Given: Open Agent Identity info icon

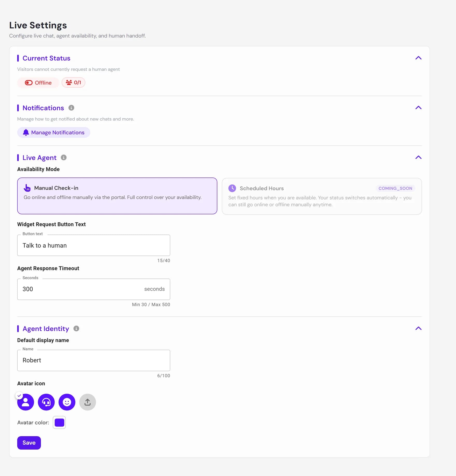Looking at the screenshot, I should pos(76,329).
